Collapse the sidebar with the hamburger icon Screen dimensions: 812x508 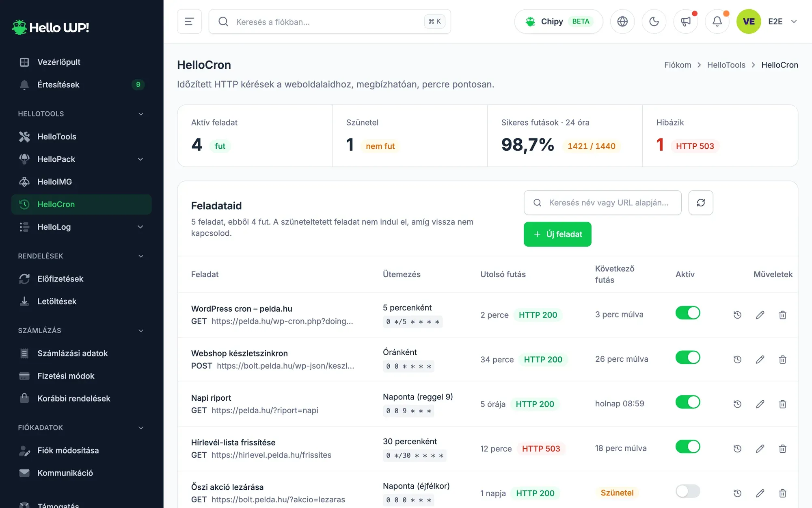coord(189,22)
